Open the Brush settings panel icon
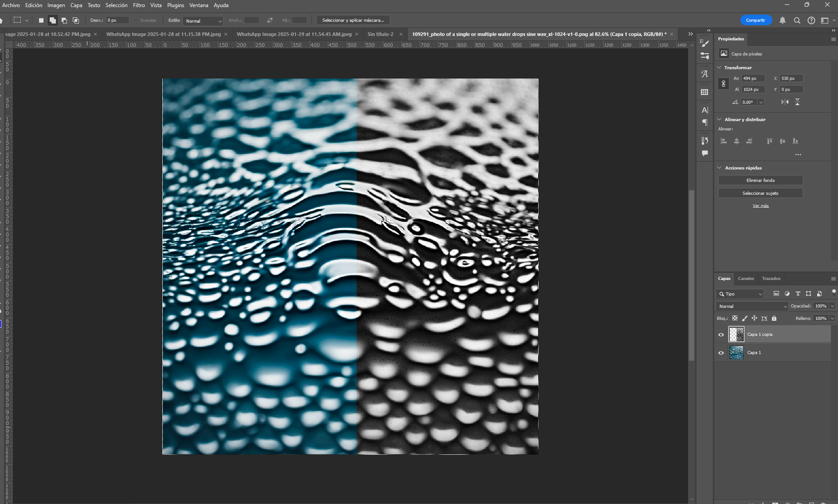This screenshot has height=504, width=838. pos(704,43)
